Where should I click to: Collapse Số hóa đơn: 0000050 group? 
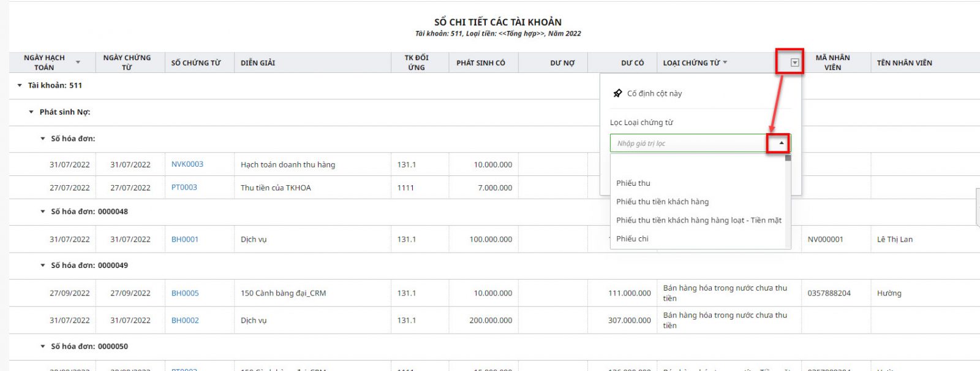pos(43,346)
